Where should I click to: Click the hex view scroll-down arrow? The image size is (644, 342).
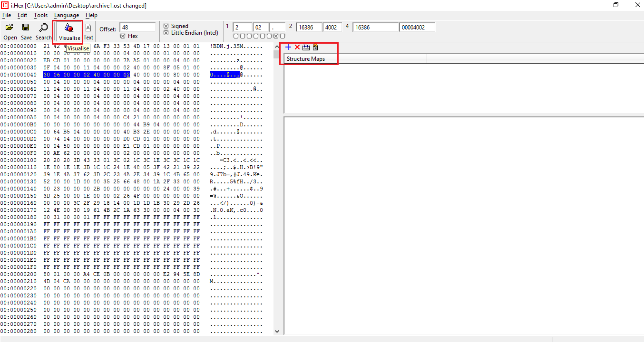click(277, 331)
